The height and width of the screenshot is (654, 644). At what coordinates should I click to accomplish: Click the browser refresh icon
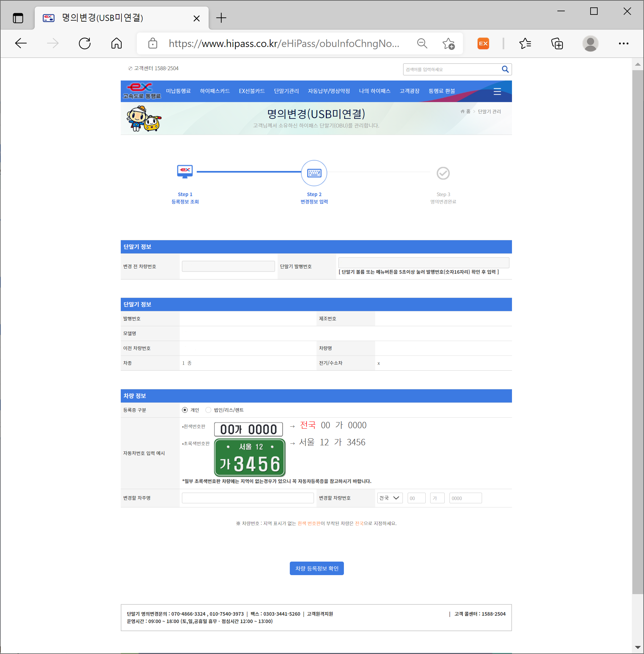pos(85,43)
